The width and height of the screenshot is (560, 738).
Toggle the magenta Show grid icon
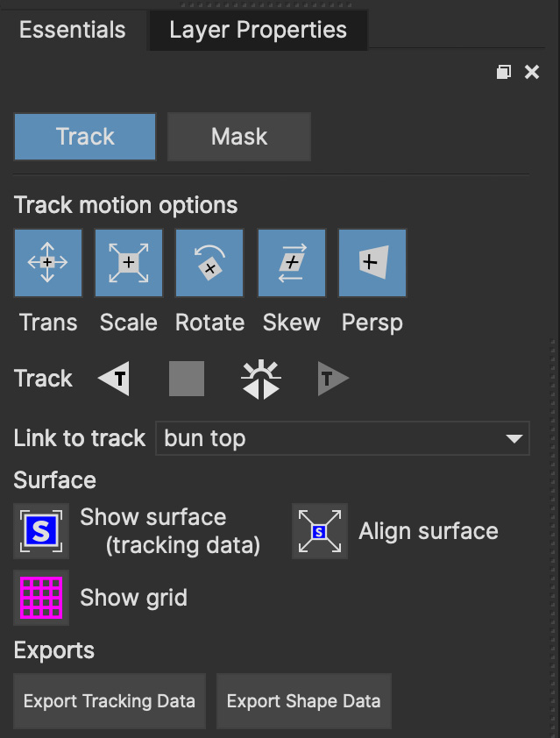pos(41,598)
